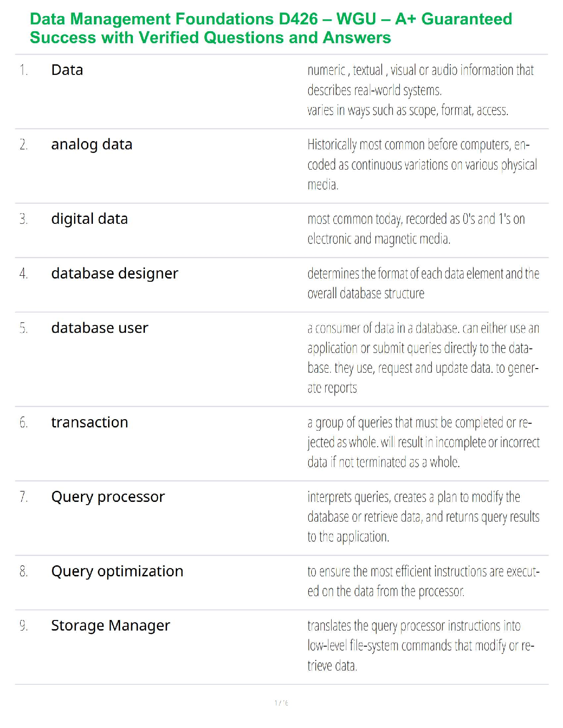
Task: Click the term "analog data"
Action: point(92,144)
